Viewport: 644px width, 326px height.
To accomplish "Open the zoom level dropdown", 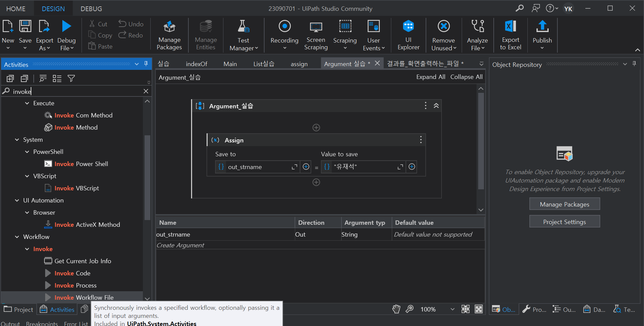I will [452, 309].
